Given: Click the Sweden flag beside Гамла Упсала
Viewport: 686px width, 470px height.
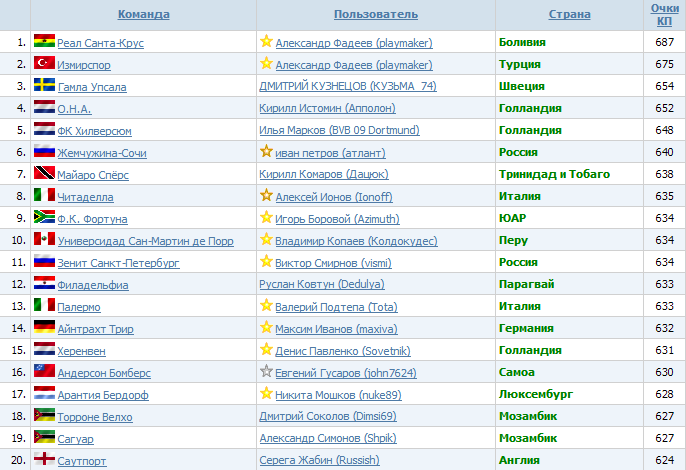Looking at the screenshot, I should pyautogui.click(x=44, y=86).
